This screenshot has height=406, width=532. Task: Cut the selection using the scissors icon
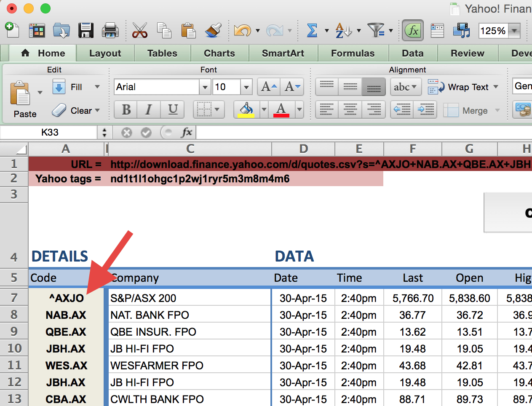click(x=139, y=30)
